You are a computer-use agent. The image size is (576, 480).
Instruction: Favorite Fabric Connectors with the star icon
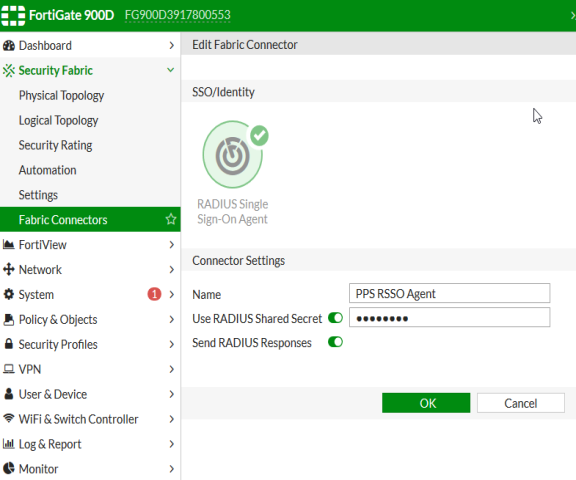[171, 219]
